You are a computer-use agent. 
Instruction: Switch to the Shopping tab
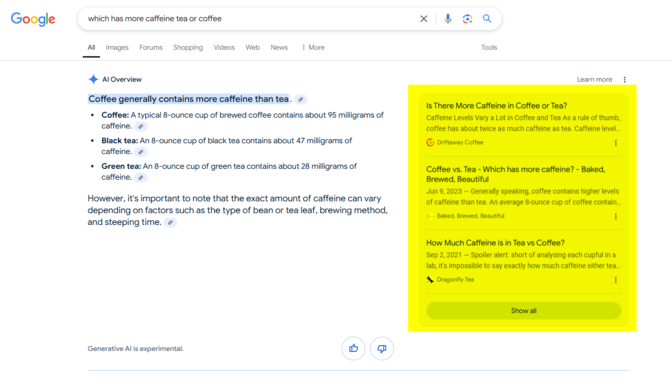(188, 48)
